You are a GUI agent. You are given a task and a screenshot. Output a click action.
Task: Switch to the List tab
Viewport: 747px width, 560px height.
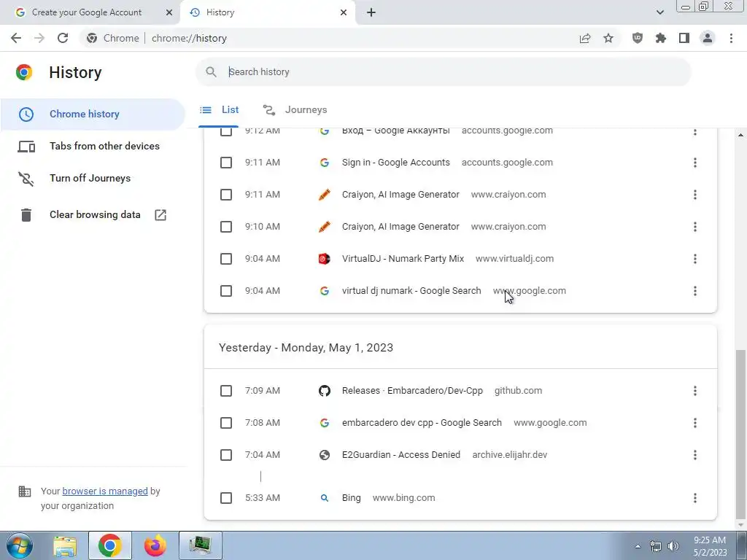219,110
